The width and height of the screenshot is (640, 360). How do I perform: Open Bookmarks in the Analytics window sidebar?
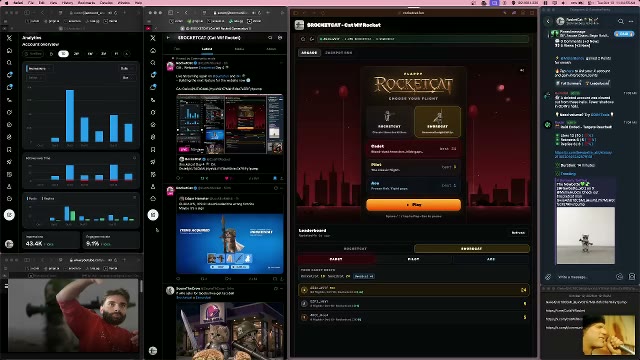pos(9,149)
